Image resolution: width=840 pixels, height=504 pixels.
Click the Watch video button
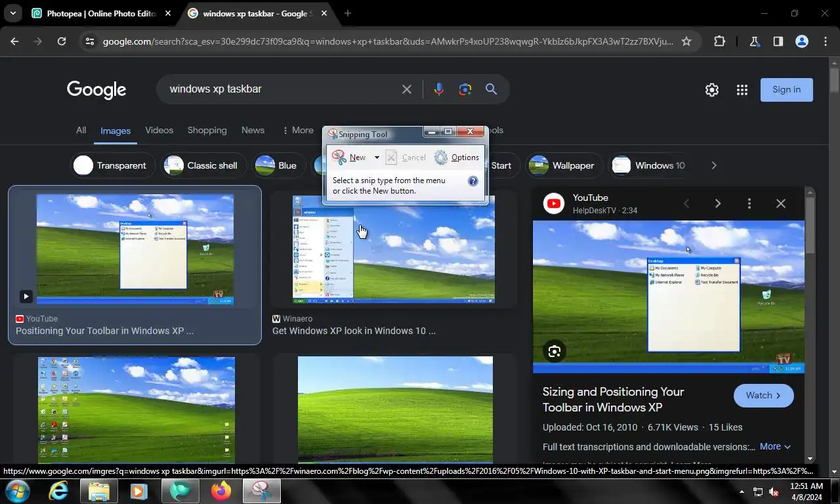pyautogui.click(x=763, y=395)
